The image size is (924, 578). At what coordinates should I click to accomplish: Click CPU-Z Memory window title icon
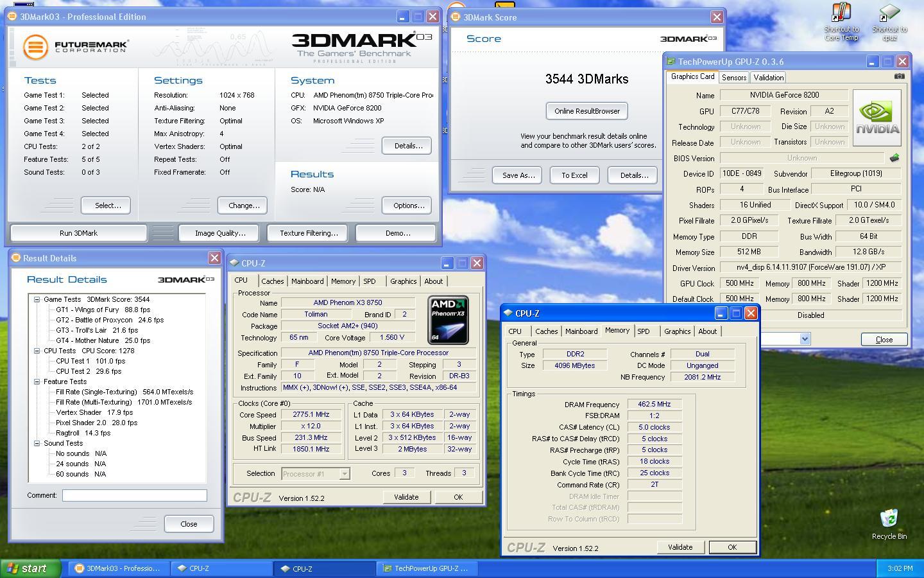click(508, 313)
